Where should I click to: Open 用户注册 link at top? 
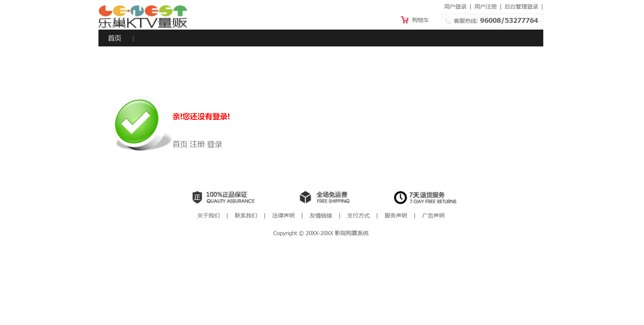coord(486,7)
